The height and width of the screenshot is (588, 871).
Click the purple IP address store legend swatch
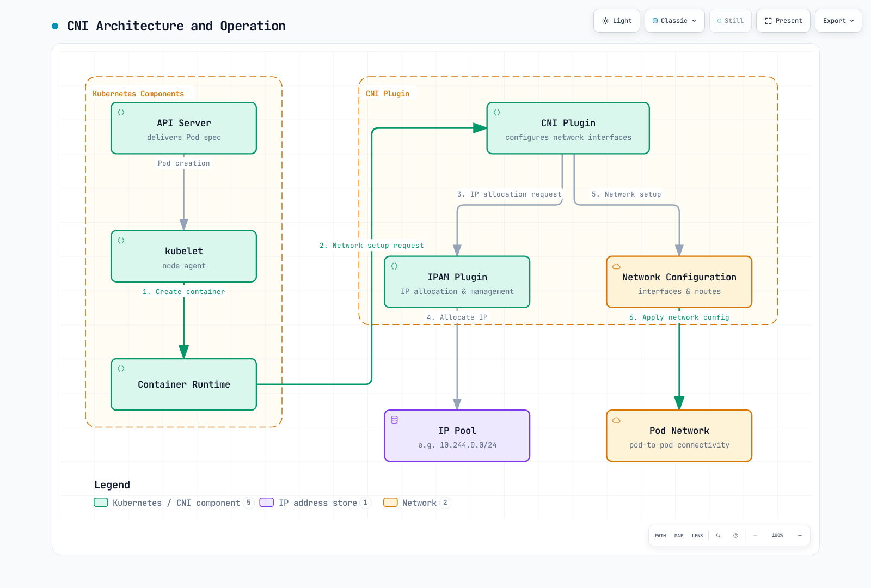(x=267, y=503)
